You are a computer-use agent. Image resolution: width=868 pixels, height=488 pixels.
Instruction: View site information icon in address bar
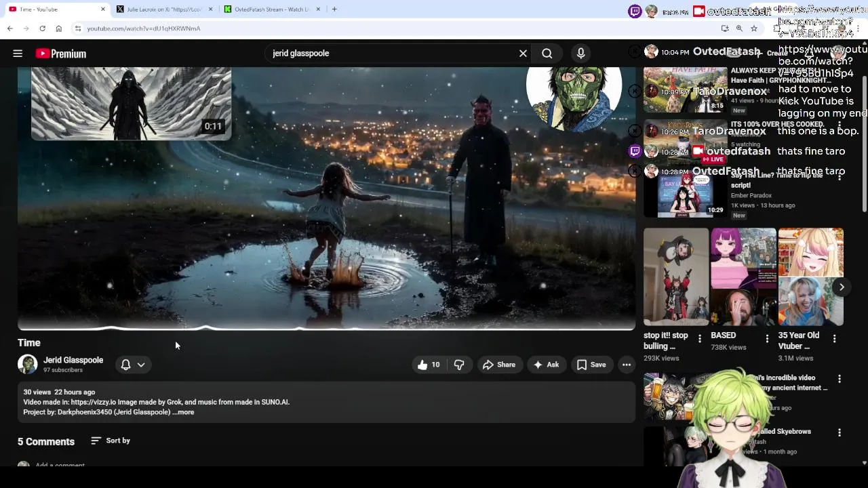[78, 28]
